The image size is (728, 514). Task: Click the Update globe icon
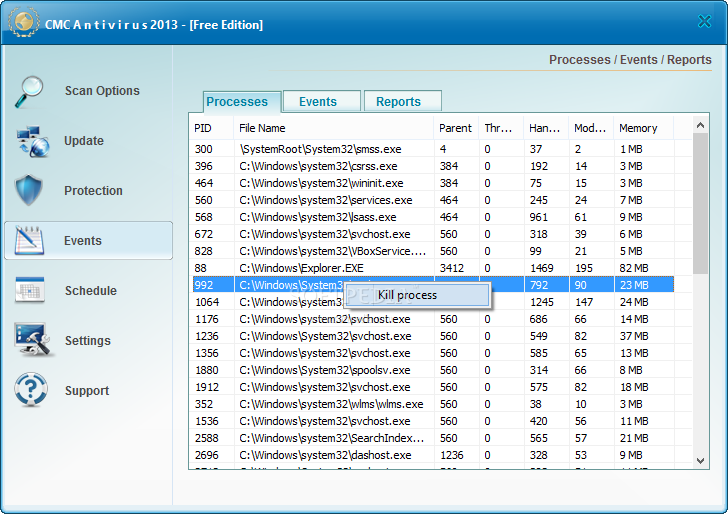point(32,141)
